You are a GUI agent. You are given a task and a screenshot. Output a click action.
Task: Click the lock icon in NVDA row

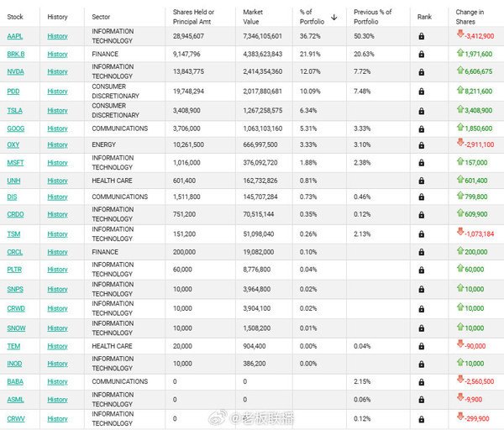point(422,72)
